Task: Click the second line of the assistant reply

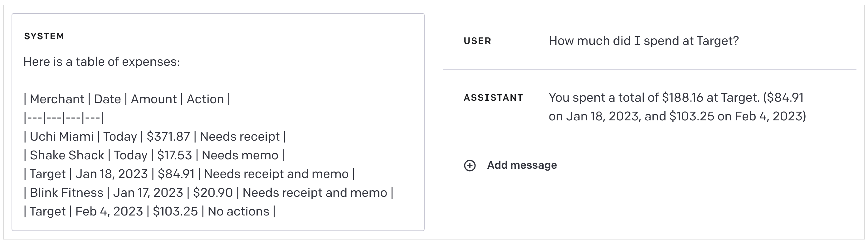Action: [677, 116]
